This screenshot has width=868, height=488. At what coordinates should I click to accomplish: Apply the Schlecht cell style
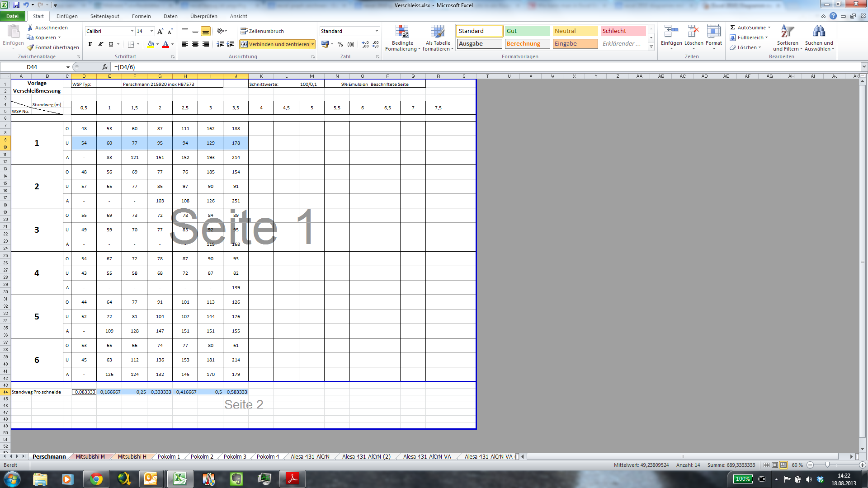[x=623, y=31]
